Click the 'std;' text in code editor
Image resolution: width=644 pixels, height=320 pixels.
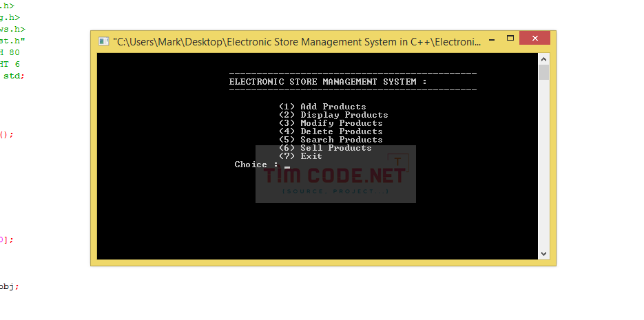tap(14, 76)
